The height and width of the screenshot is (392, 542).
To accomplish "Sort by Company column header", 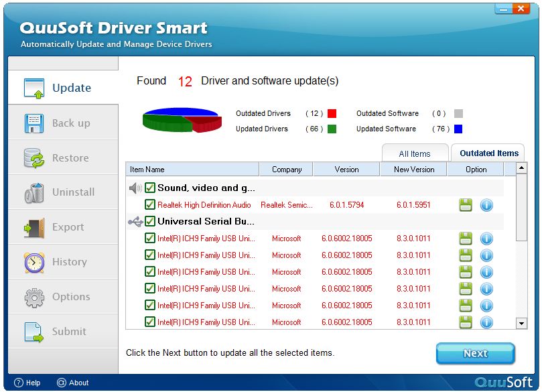I will (x=286, y=170).
